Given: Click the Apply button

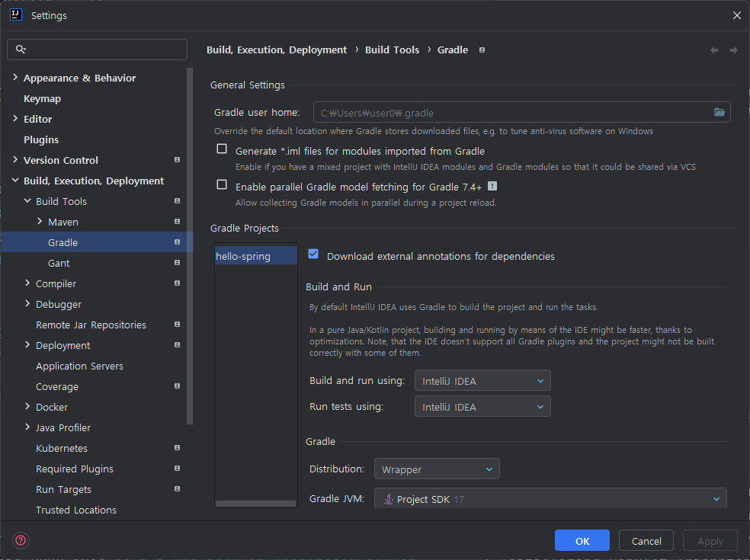Looking at the screenshot, I should coord(710,540).
